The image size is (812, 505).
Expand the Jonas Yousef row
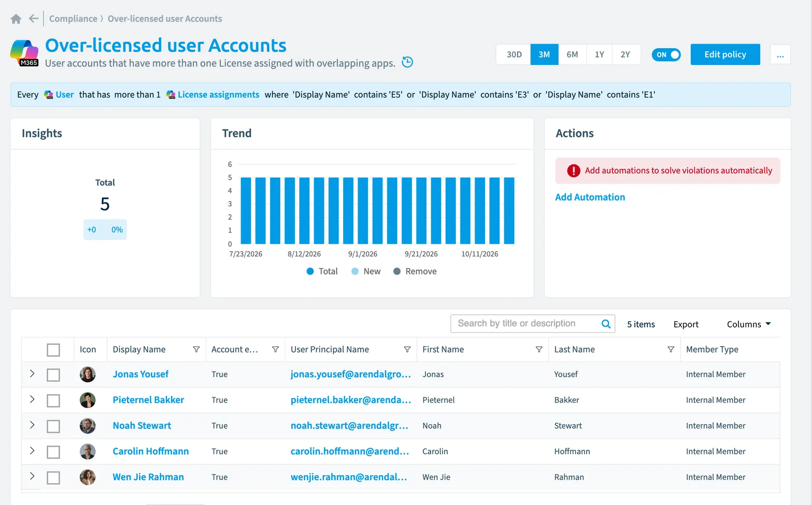coord(32,374)
